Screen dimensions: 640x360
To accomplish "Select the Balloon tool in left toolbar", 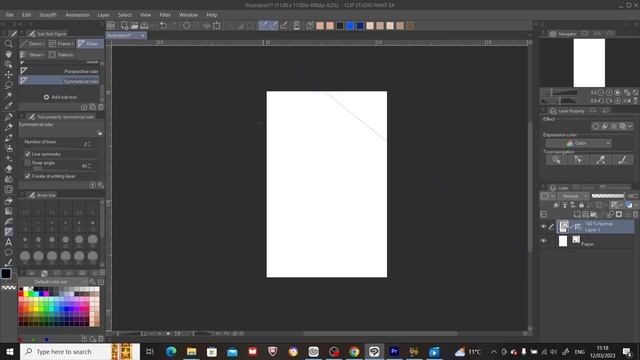I will point(8,252).
